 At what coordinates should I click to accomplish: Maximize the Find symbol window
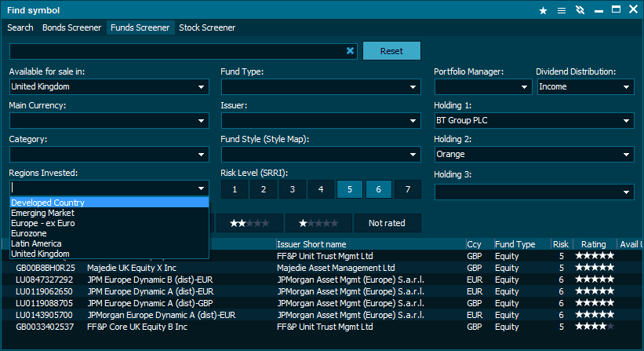click(616, 10)
